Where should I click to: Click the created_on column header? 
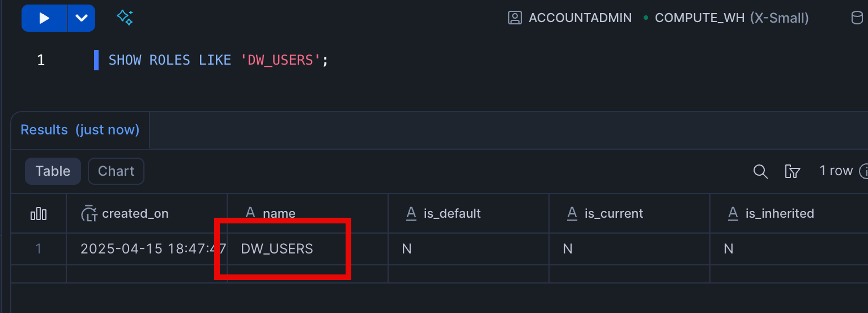pos(135,214)
